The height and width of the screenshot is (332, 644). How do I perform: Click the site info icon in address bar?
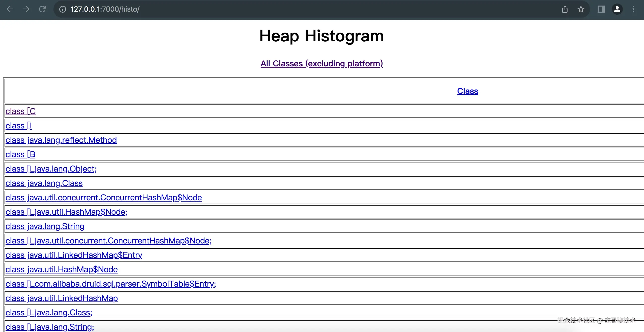coord(63,9)
